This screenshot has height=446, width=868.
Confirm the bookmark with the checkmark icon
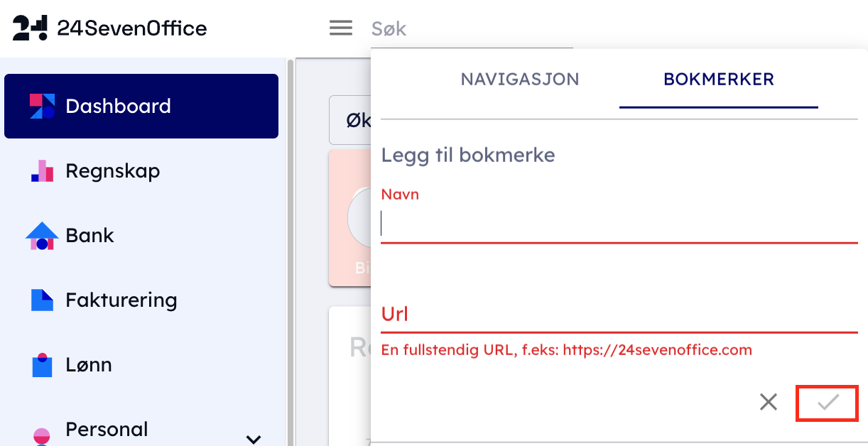point(828,403)
